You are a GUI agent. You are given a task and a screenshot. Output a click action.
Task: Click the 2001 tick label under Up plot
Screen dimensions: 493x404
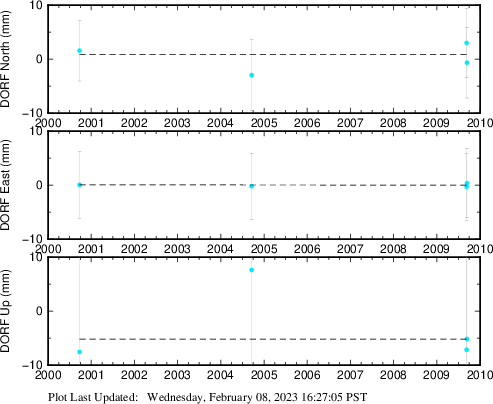coord(91,375)
